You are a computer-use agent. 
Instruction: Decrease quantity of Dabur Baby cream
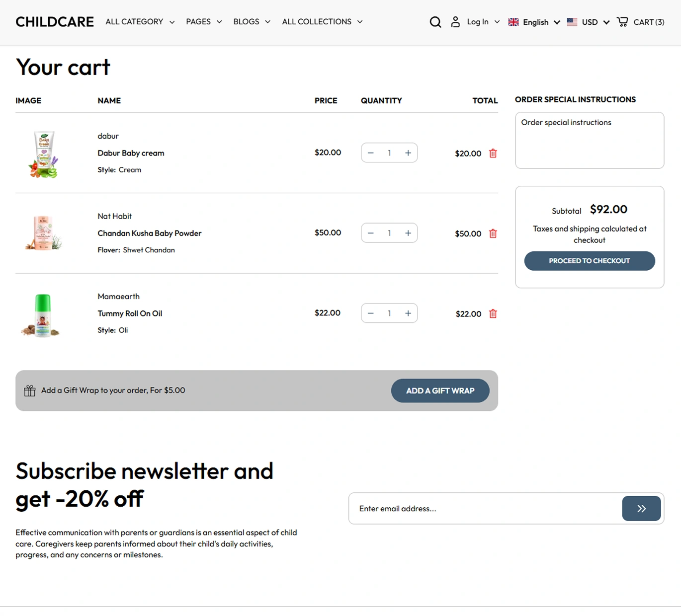coord(370,153)
